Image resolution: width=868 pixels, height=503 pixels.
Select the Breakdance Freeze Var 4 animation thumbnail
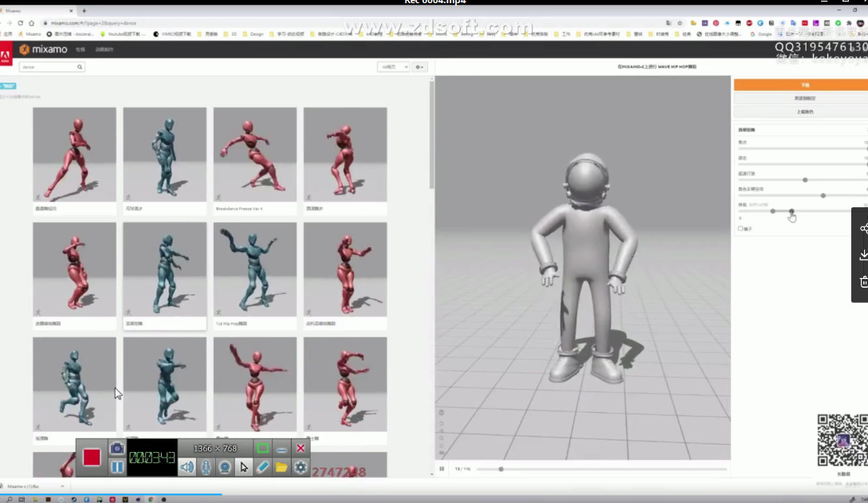tap(254, 155)
